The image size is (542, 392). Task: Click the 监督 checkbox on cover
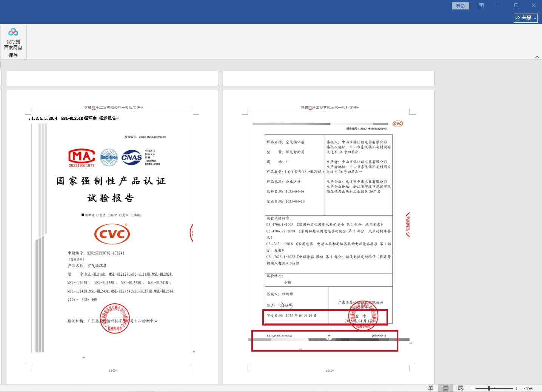pyautogui.click(x=109, y=215)
